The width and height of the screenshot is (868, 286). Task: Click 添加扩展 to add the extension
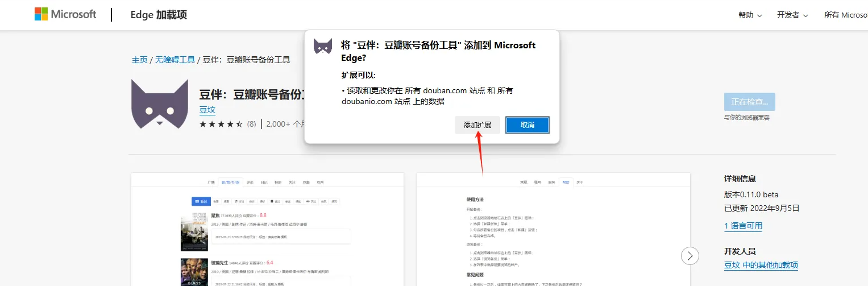coord(477,125)
